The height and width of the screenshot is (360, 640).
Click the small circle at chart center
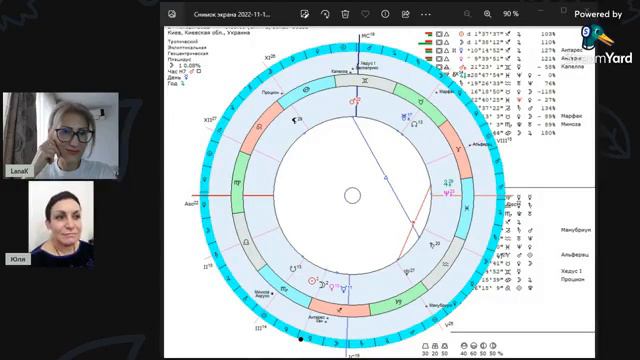click(x=352, y=196)
